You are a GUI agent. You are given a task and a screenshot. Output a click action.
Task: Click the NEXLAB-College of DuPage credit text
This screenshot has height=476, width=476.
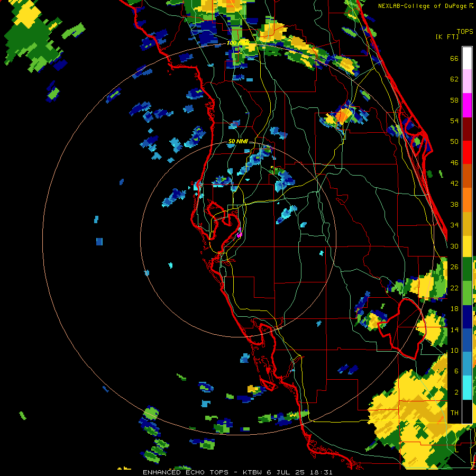click(x=423, y=6)
